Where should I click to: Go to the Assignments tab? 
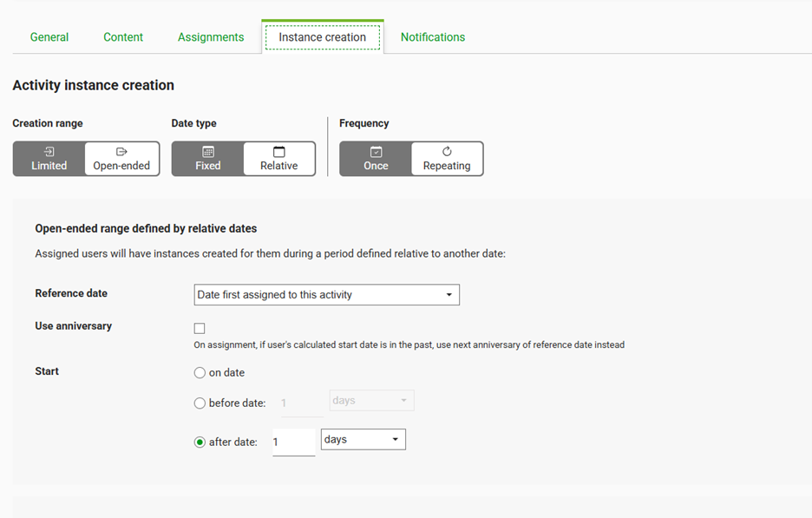click(x=211, y=37)
